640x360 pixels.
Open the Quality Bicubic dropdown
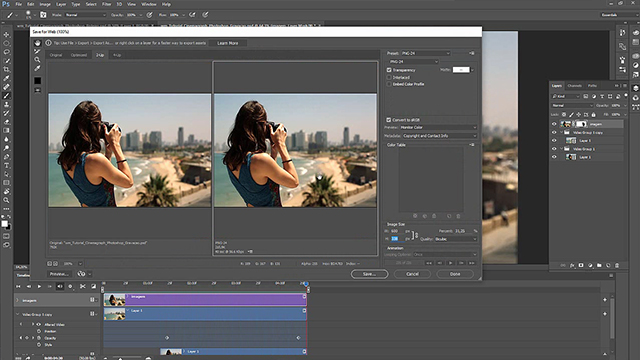tap(456, 239)
